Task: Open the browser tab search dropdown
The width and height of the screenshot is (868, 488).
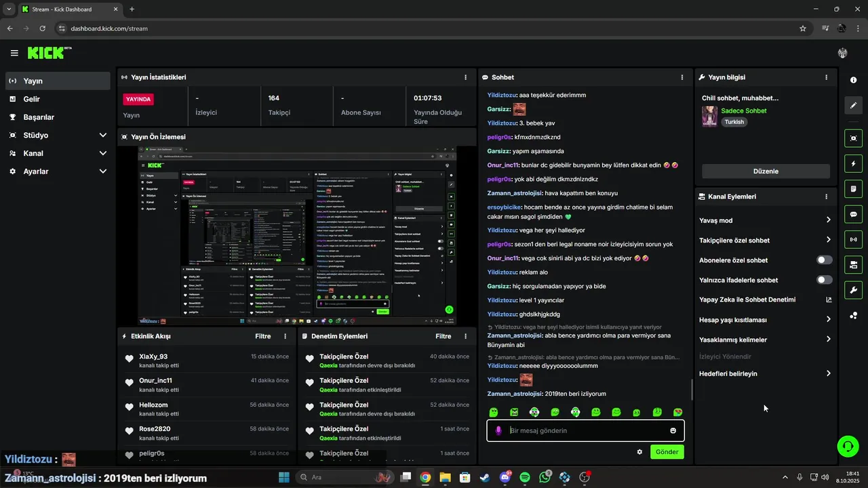Action: 9,9
